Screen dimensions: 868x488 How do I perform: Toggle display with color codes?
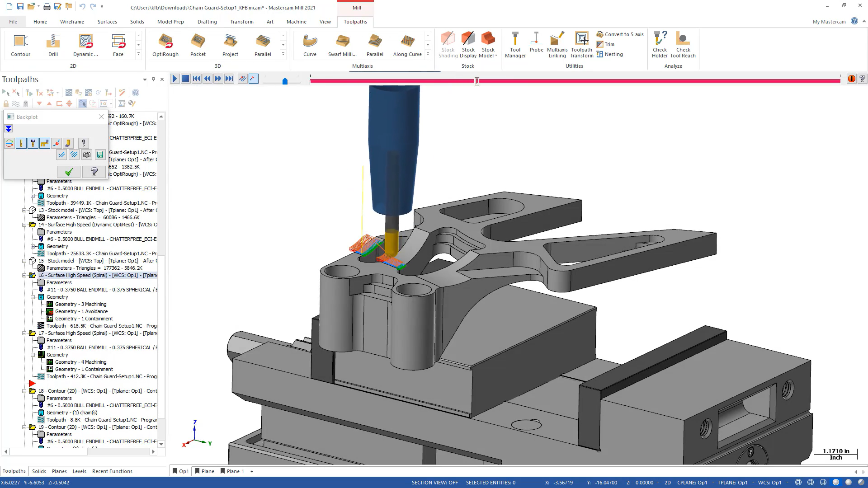click(x=9, y=143)
